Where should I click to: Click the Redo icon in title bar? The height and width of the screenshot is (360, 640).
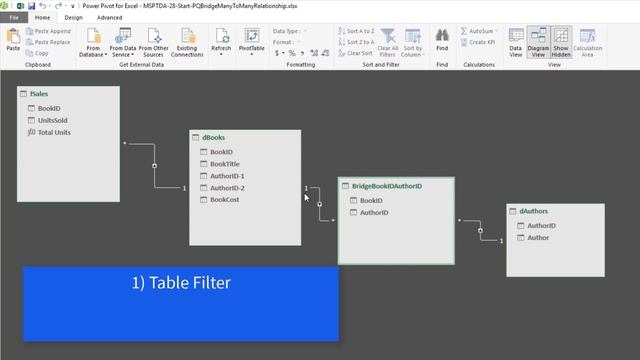tap(58, 6)
